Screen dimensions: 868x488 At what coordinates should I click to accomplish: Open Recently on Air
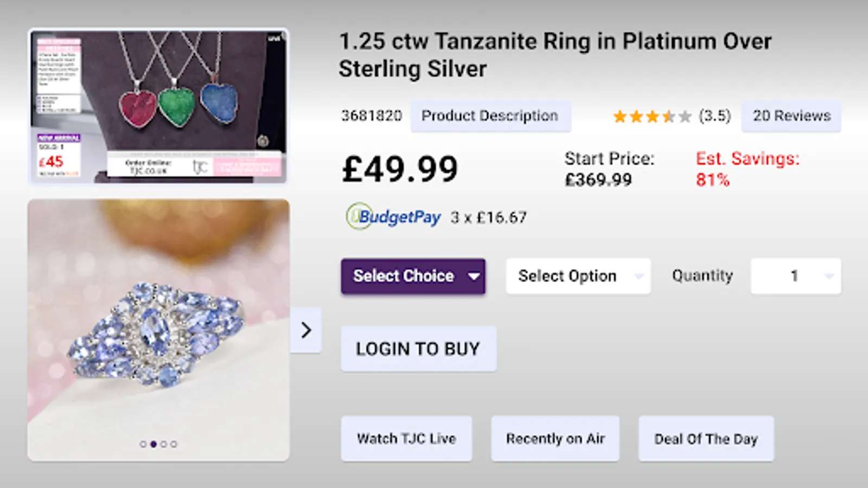[555, 439]
